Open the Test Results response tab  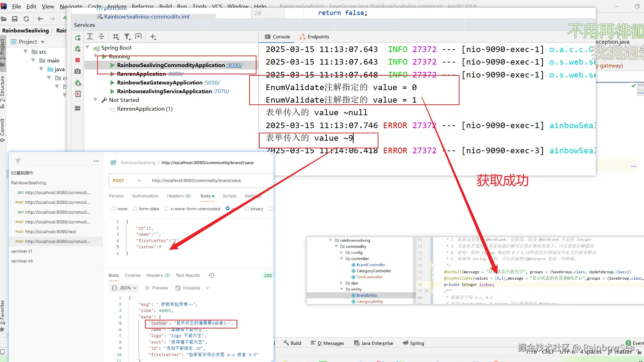click(188, 275)
